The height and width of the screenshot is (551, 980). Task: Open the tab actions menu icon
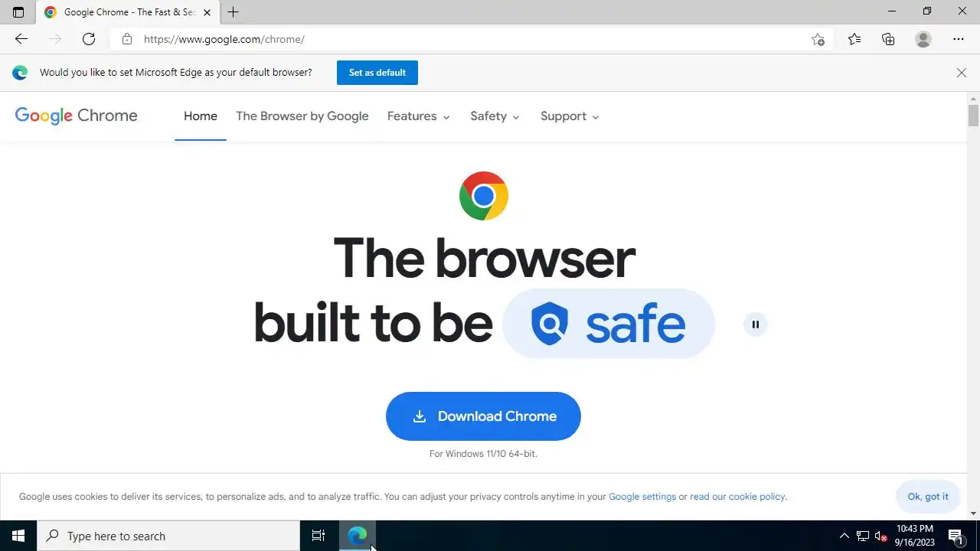18,12
